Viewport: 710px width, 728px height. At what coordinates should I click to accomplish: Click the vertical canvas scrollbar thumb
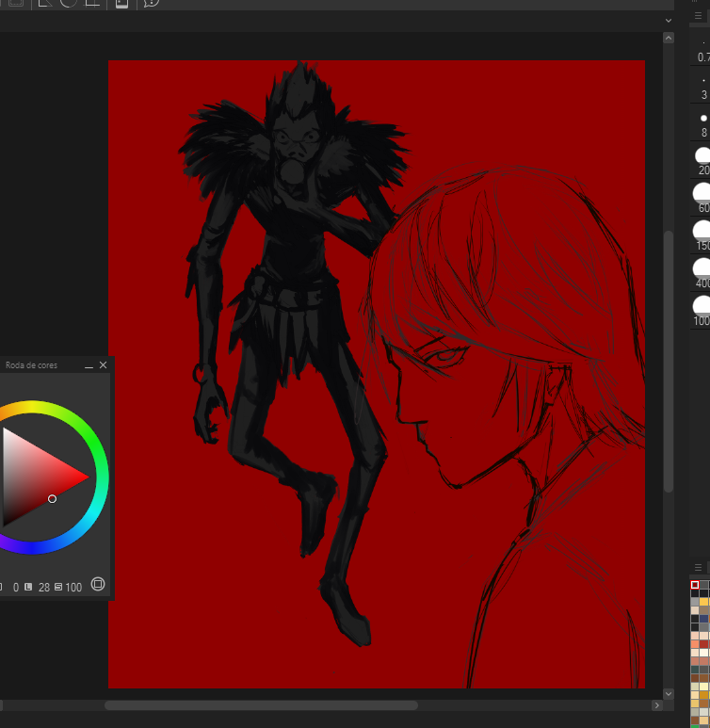tap(669, 362)
